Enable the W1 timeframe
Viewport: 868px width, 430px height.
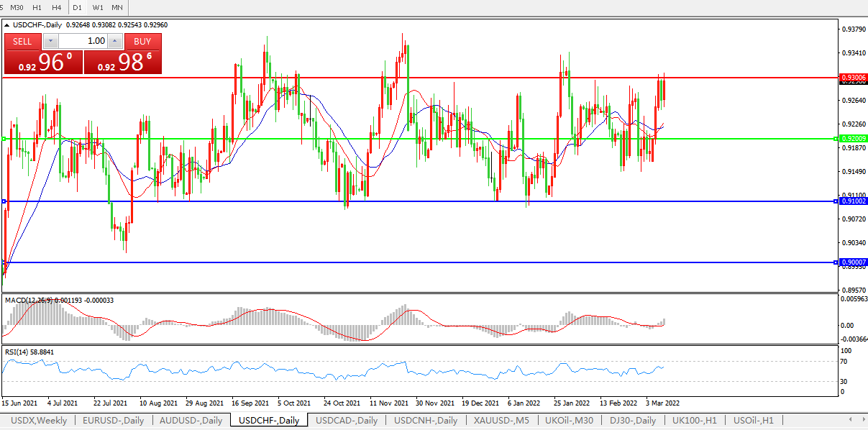(x=97, y=7)
